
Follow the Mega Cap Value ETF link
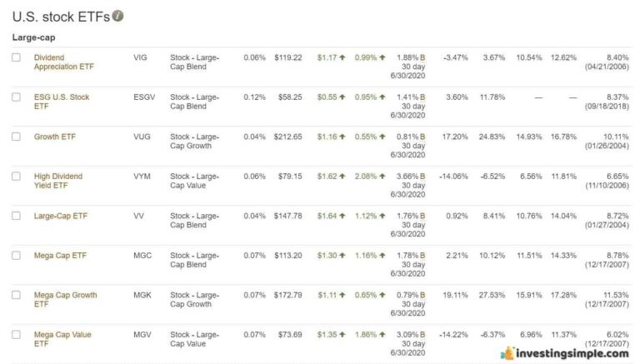[x=62, y=339]
